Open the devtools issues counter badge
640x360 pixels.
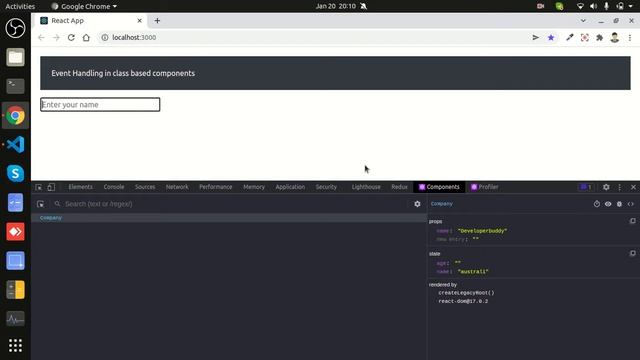(x=586, y=187)
